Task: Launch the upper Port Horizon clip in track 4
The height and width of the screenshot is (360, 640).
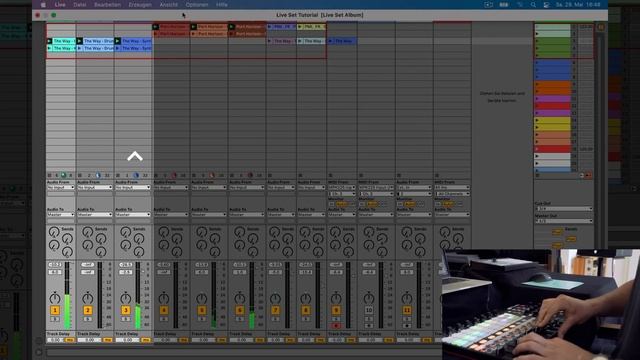Action: (x=156, y=27)
